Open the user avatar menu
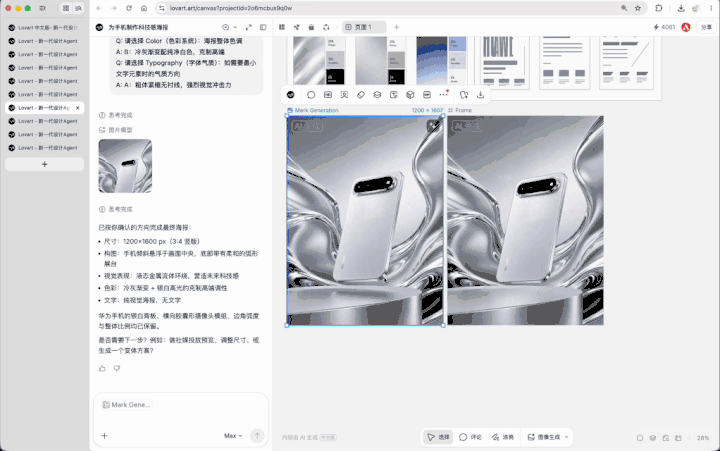Screen dimensions: 720x451 686,27
